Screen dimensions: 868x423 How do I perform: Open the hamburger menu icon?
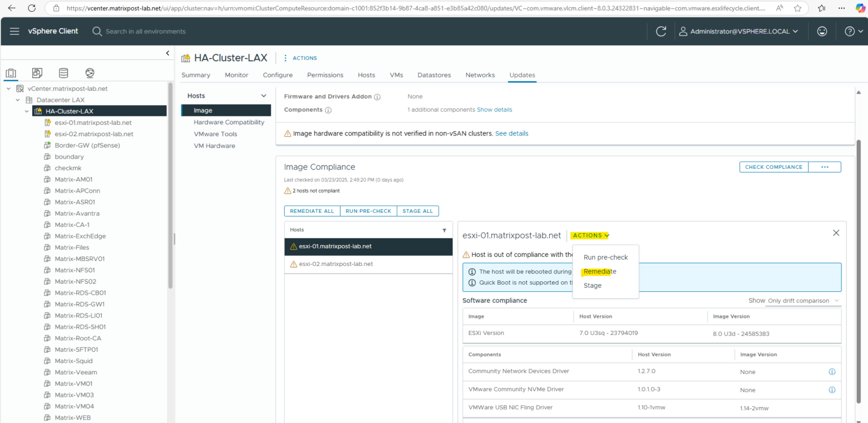[x=14, y=31]
